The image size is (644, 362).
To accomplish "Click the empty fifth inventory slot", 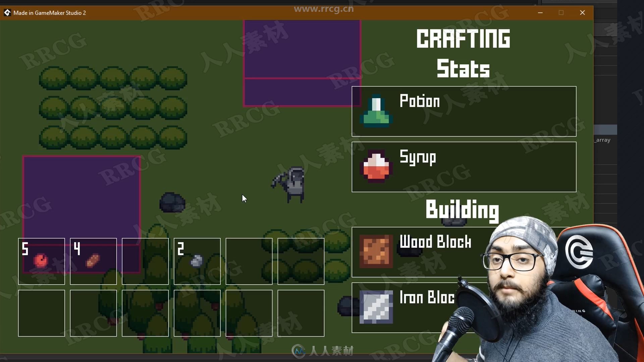I will [249, 261].
